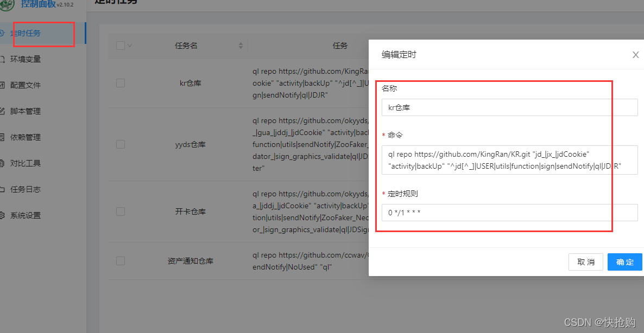Viewport: 644px width, 333px height.
Task: Close the 编辑定时 dialog with the X
Action: tap(635, 55)
